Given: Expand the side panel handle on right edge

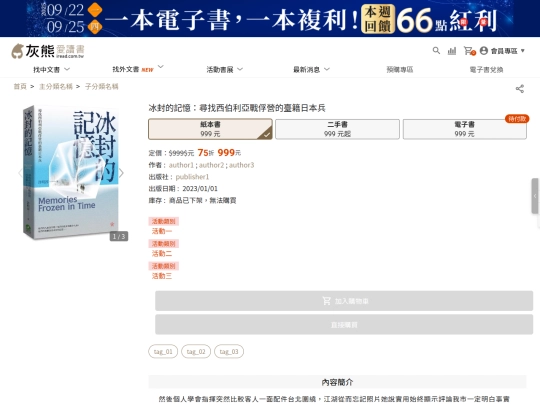Looking at the screenshot, I should coord(535,196).
